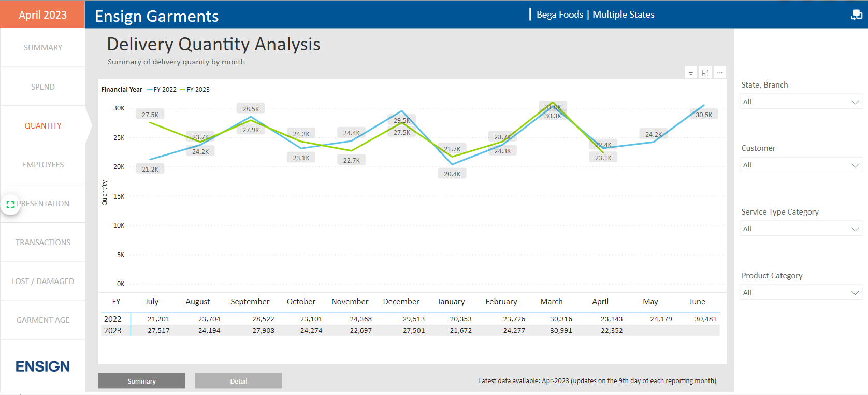Viewport: 868px width, 395px height.
Task: Open the EMPLOYEES page tab
Action: [x=43, y=164]
